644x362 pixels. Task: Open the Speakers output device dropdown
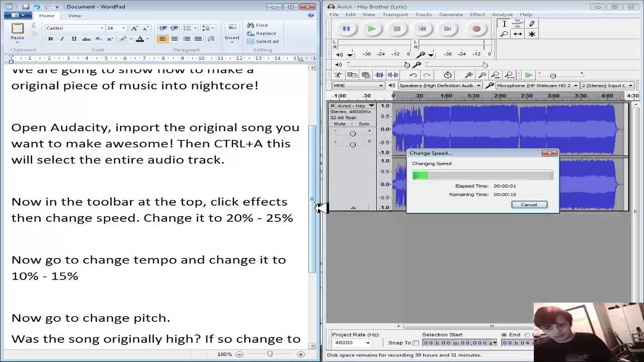tap(478, 85)
